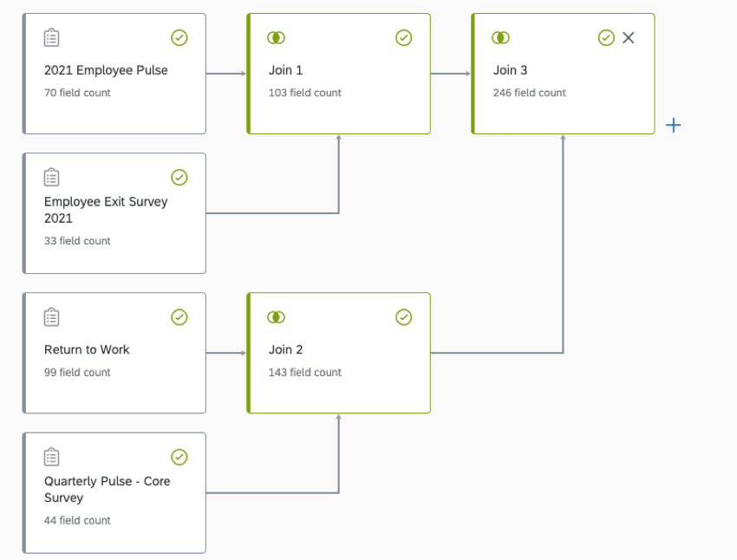Select the join Venn icon on Join 1
The height and width of the screenshot is (560, 737).
pyautogui.click(x=276, y=37)
